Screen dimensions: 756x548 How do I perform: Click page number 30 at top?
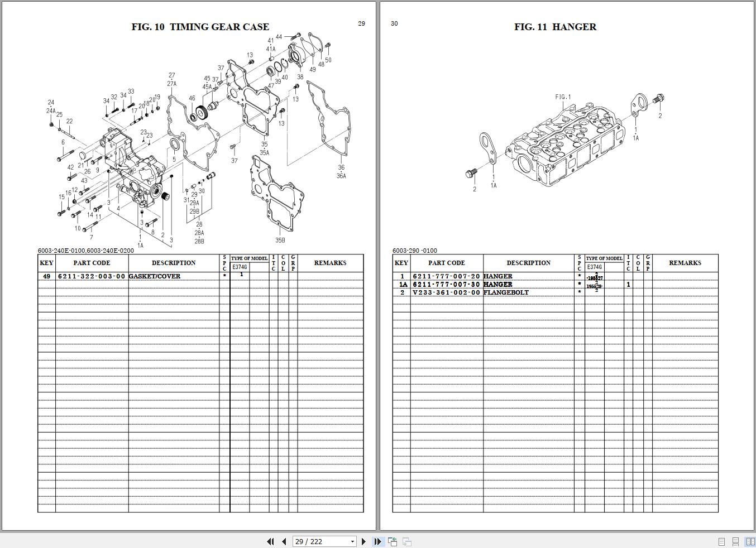point(394,23)
